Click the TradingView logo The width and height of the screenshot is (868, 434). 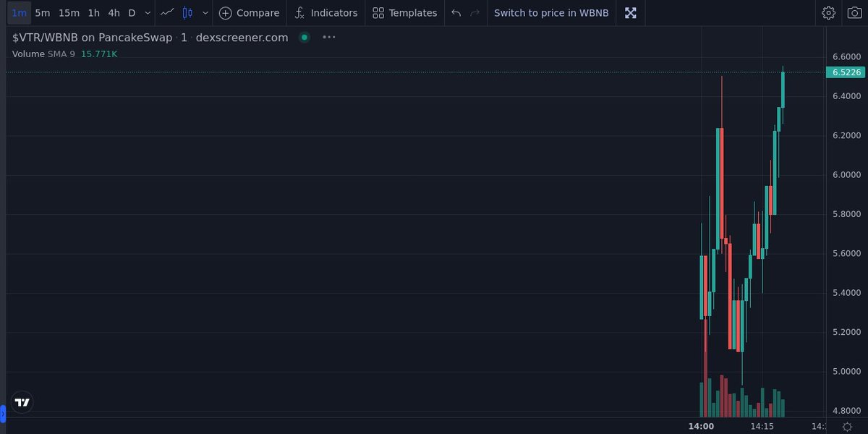(22, 402)
